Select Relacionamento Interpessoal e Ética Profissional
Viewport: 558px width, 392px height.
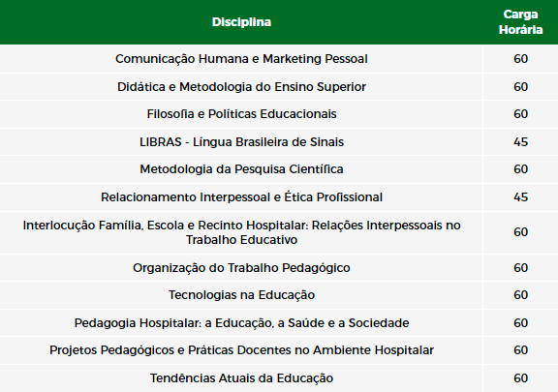[241, 197]
